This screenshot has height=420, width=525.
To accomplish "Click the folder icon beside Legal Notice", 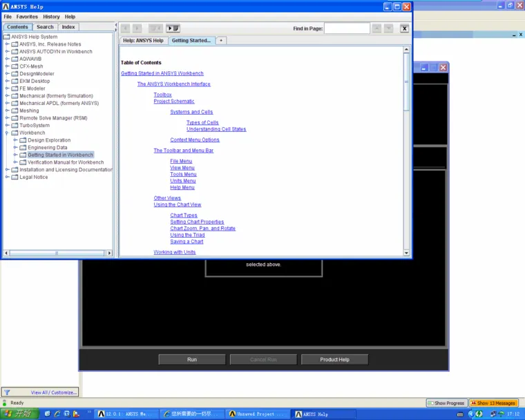I will click(15, 177).
